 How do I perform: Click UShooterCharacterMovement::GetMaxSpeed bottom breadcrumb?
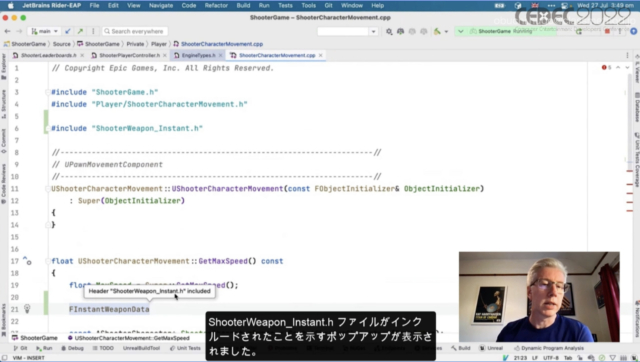(x=129, y=338)
